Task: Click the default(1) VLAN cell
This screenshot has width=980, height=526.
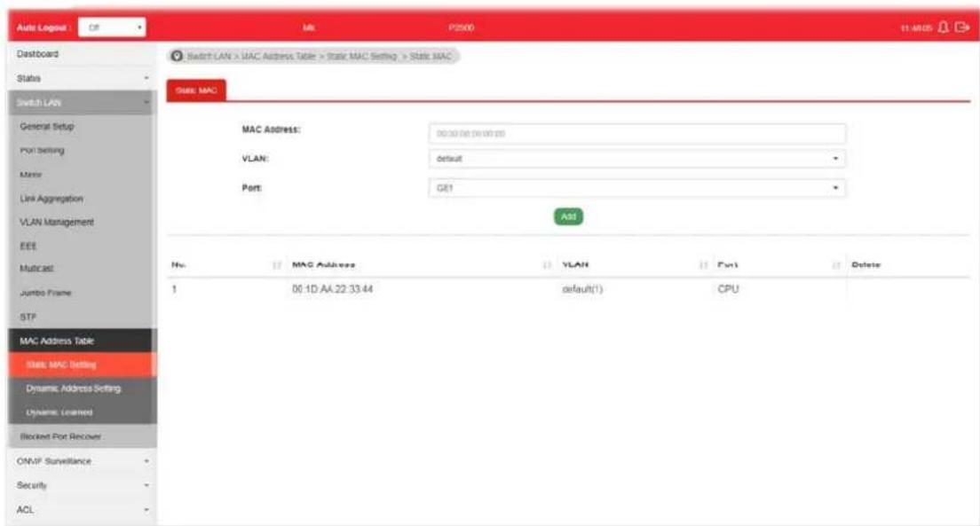Action: [582, 289]
